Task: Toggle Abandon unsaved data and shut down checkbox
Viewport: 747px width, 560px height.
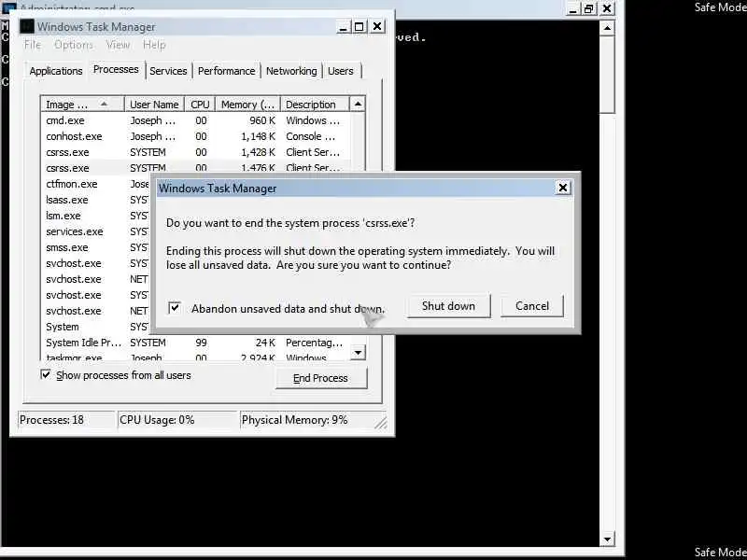Action: 175,308
